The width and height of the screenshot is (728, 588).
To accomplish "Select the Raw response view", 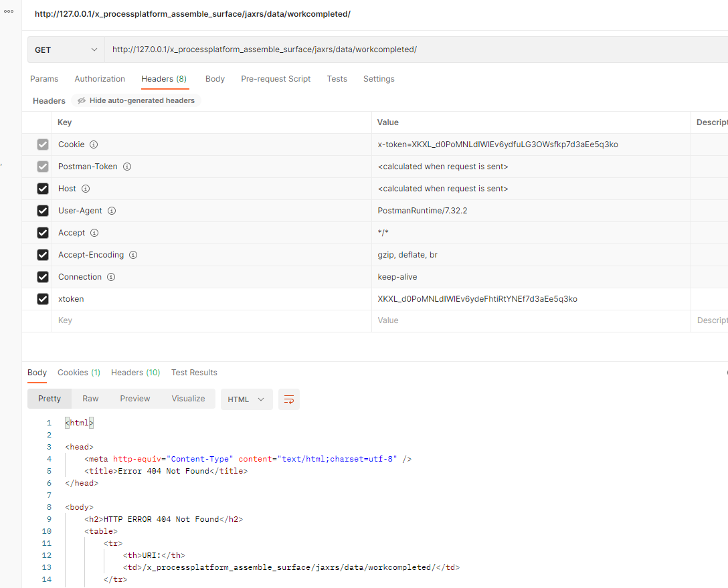I will 90,399.
